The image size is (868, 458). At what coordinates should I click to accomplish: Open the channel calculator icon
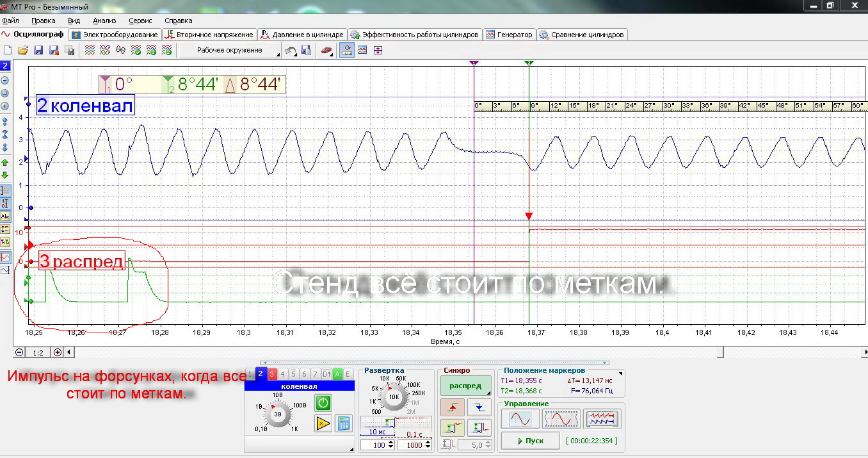[344, 423]
